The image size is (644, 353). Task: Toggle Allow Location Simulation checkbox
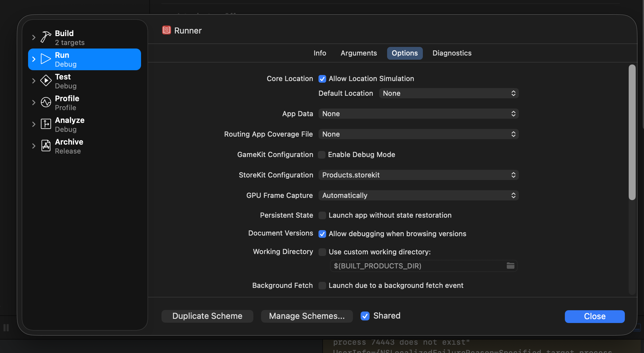[322, 79]
